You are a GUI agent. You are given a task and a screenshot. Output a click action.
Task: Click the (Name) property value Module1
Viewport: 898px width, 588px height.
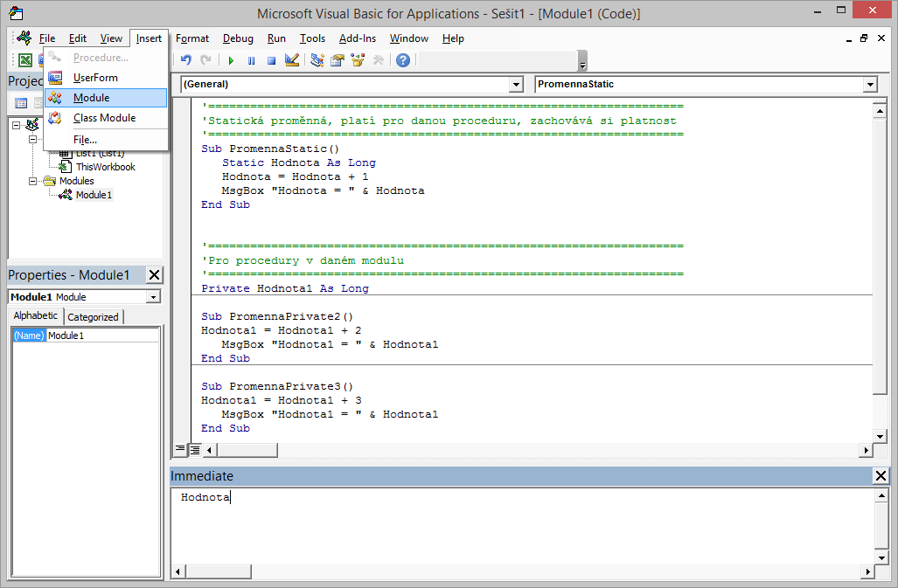102,336
